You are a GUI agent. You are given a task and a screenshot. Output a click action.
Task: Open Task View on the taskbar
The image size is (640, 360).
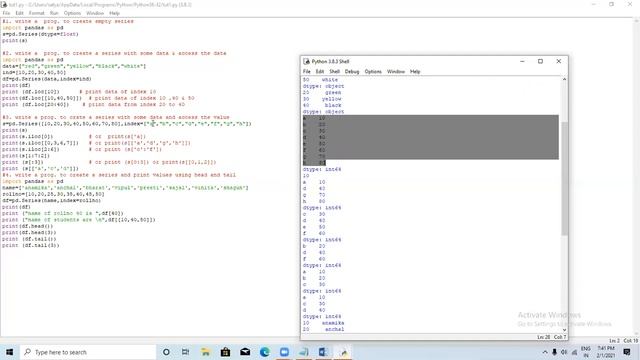point(185,352)
